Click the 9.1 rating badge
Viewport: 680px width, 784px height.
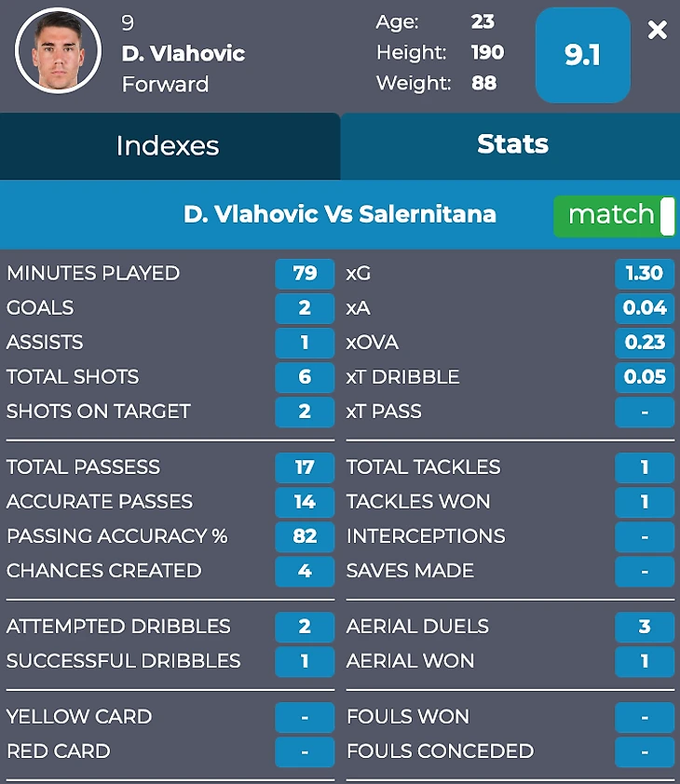point(582,55)
